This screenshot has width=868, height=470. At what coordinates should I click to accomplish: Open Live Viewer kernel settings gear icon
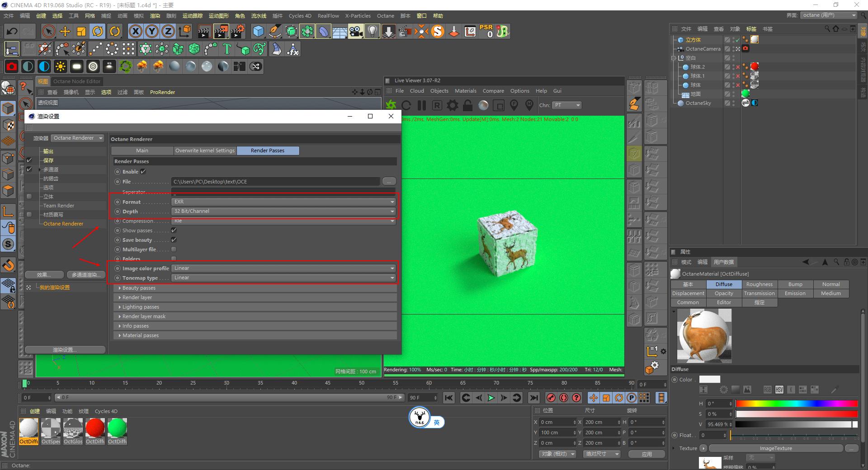click(452, 105)
